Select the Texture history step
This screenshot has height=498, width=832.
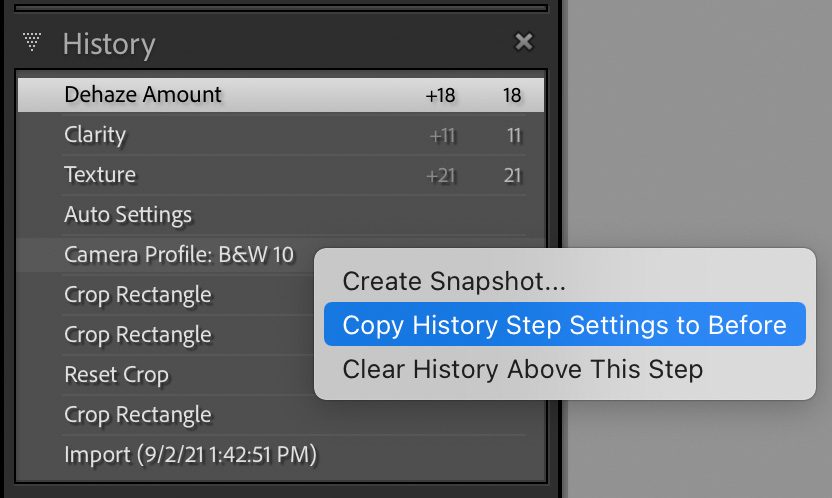click(281, 175)
